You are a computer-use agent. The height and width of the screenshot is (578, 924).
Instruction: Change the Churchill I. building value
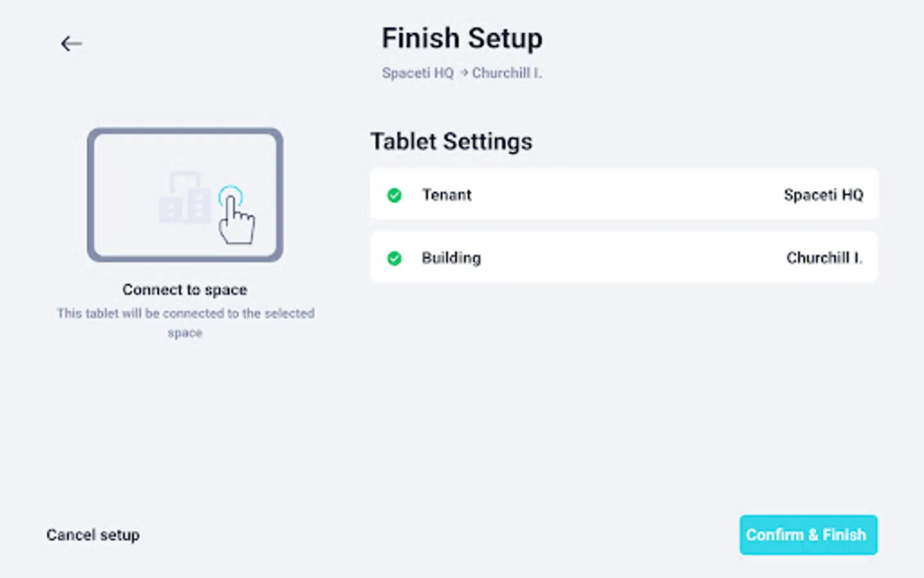click(x=825, y=258)
